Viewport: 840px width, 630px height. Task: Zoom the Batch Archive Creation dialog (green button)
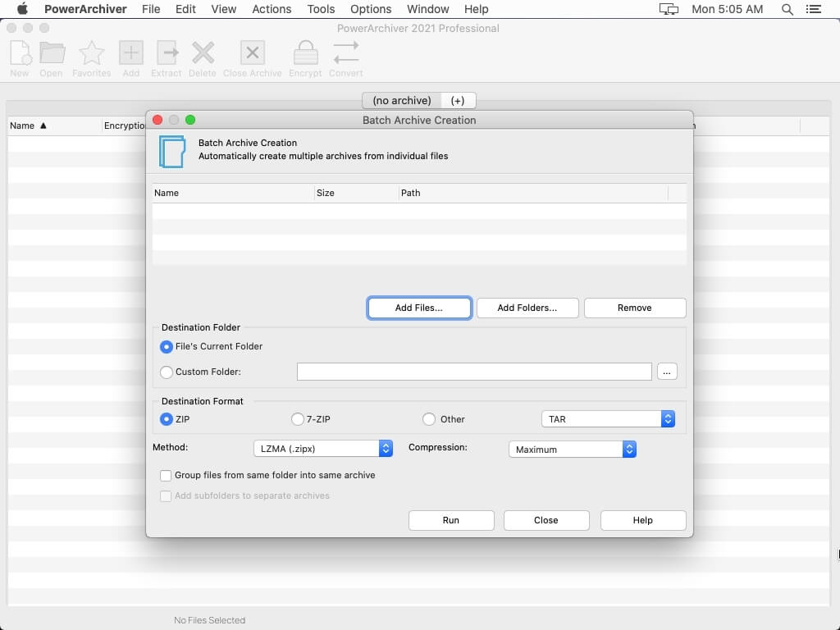coord(190,120)
